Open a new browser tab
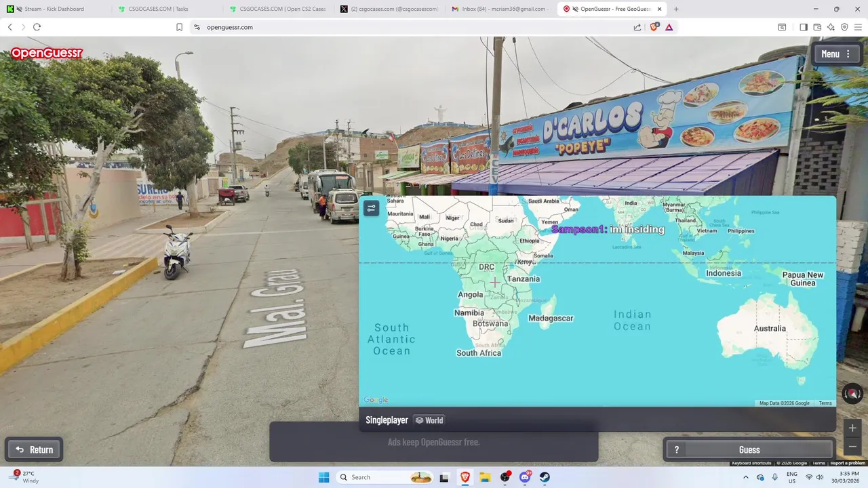Image resolution: width=868 pixels, height=488 pixels. coord(676,9)
